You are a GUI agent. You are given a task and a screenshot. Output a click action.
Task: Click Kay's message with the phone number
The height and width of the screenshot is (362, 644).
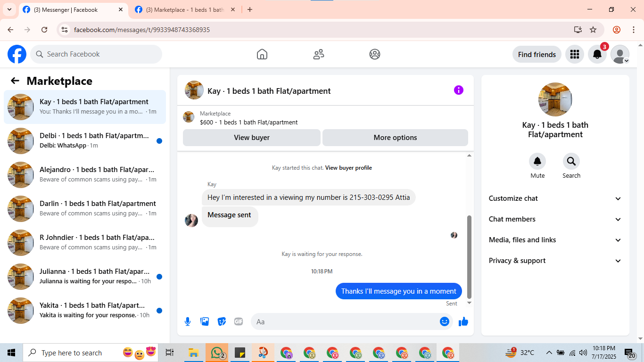[x=309, y=197]
